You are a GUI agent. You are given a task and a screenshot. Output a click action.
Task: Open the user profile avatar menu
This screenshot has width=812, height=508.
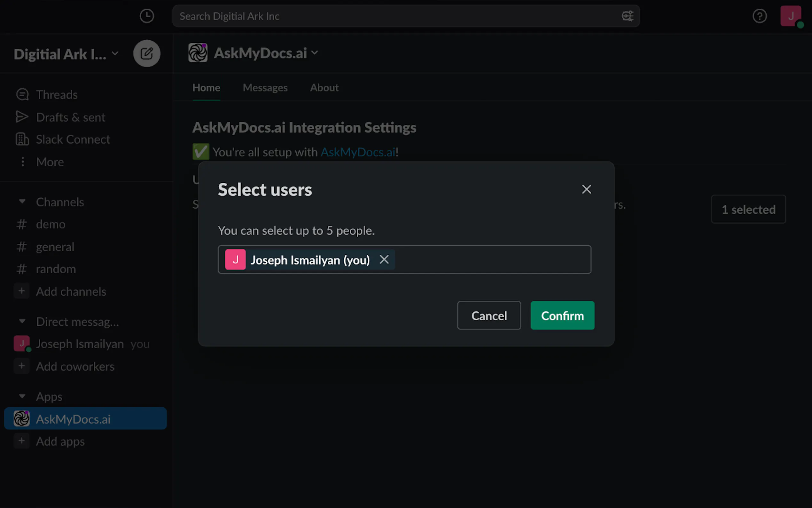point(791,16)
